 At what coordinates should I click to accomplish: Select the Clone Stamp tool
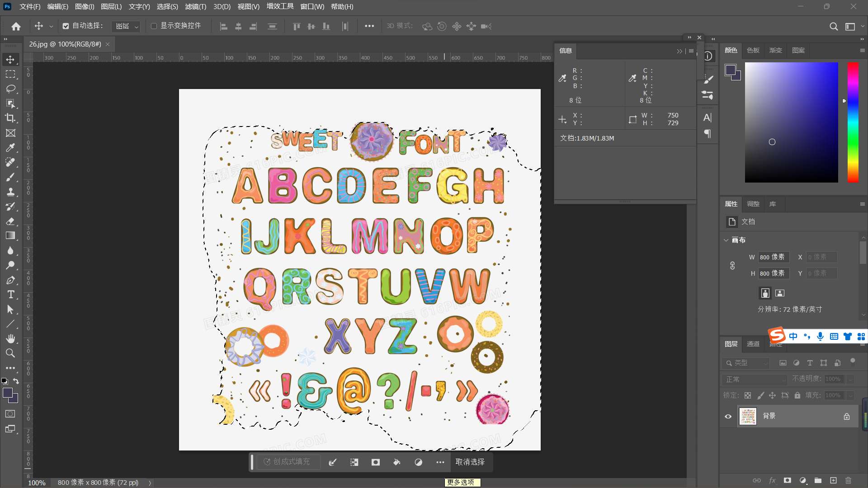click(10, 192)
